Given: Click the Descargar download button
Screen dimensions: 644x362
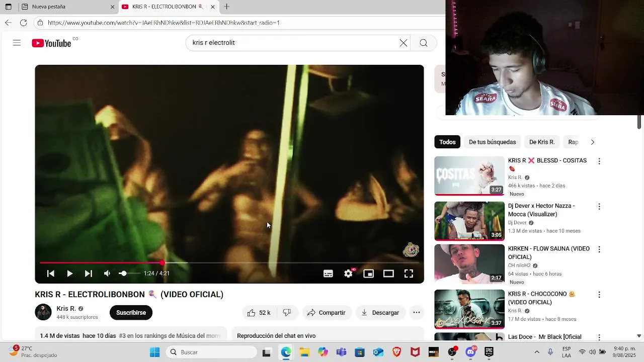Looking at the screenshot, I should (380, 313).
